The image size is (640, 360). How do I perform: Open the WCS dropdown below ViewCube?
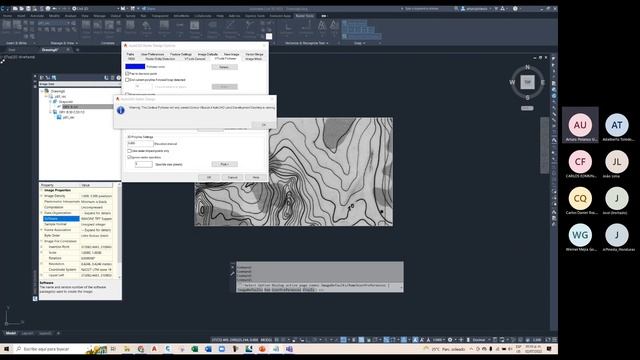[x=527, y=108]
